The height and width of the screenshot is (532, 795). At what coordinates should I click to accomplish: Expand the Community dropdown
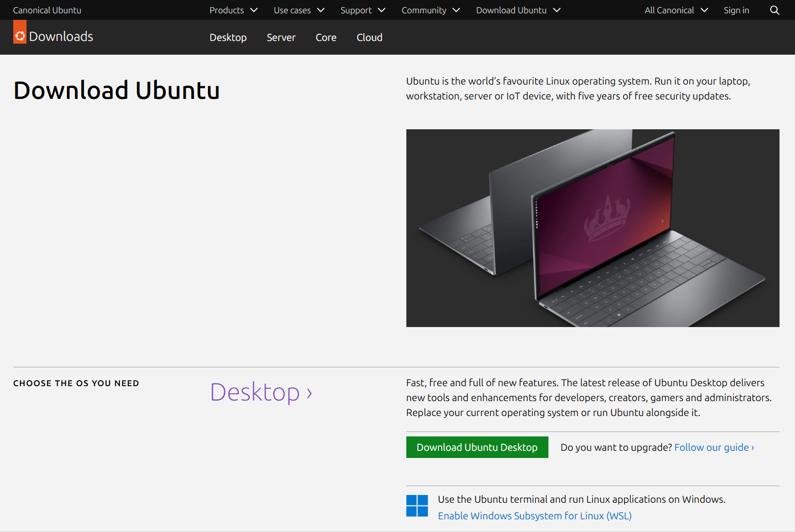click(431, 10)
